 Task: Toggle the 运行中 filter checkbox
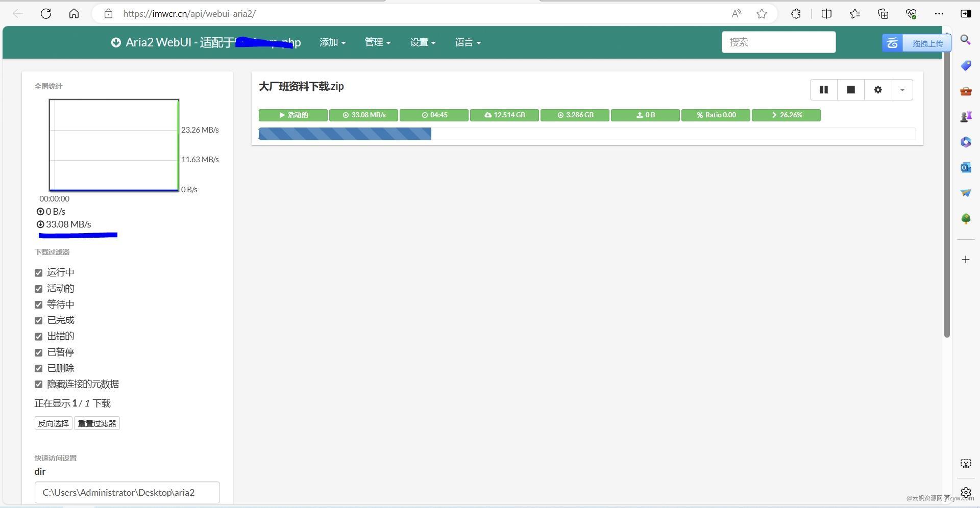[38, 273]
